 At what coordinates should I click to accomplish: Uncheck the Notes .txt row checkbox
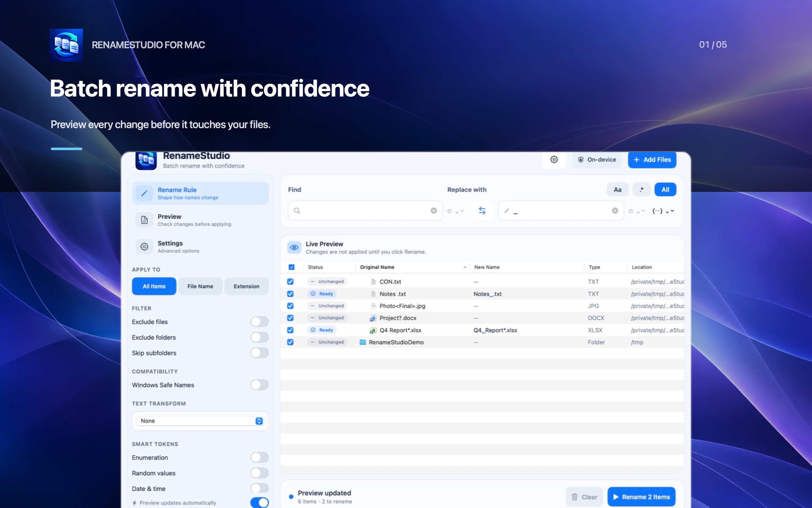(290, 294)
